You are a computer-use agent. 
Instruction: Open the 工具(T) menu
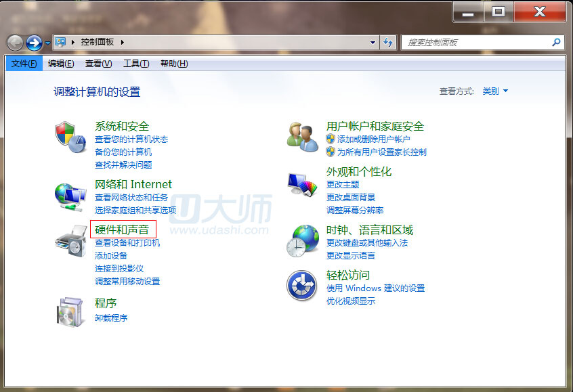click(135, 64)
